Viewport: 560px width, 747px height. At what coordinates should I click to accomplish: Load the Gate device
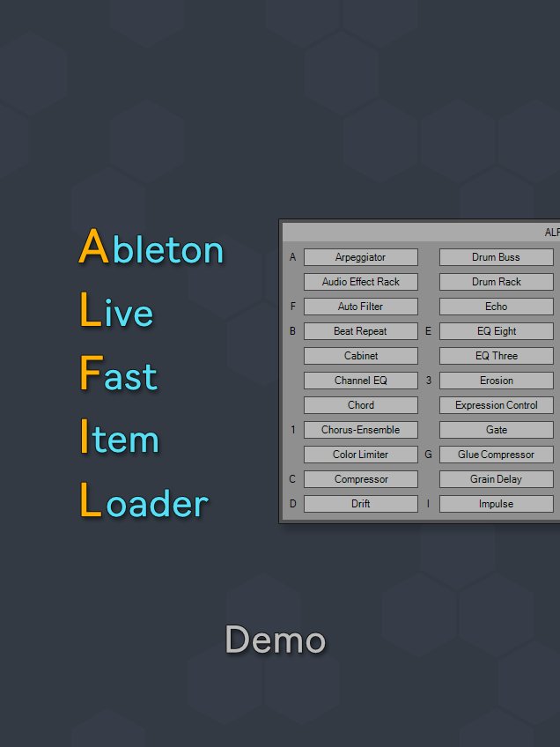(497, 430)
